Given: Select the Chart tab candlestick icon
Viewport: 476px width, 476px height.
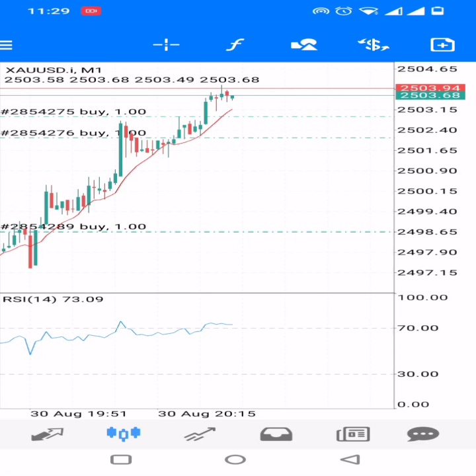Looking at the screenshot, I should 124,434.
